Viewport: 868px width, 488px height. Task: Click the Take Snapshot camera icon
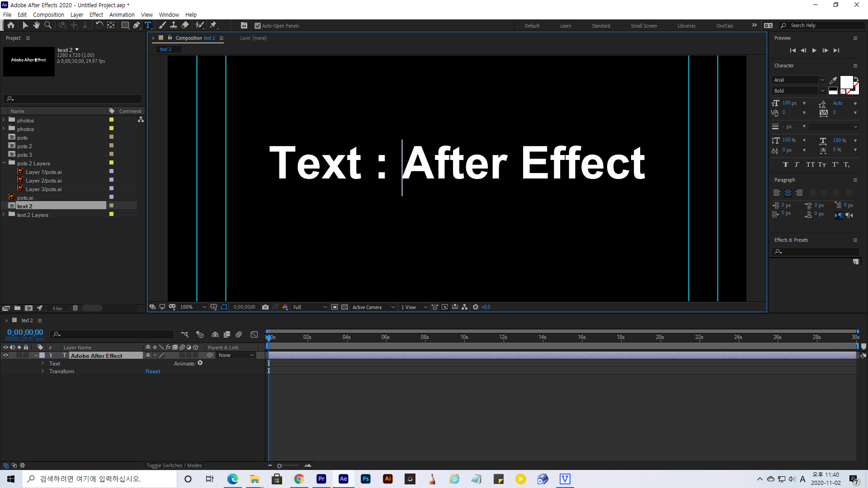(265, 307)
